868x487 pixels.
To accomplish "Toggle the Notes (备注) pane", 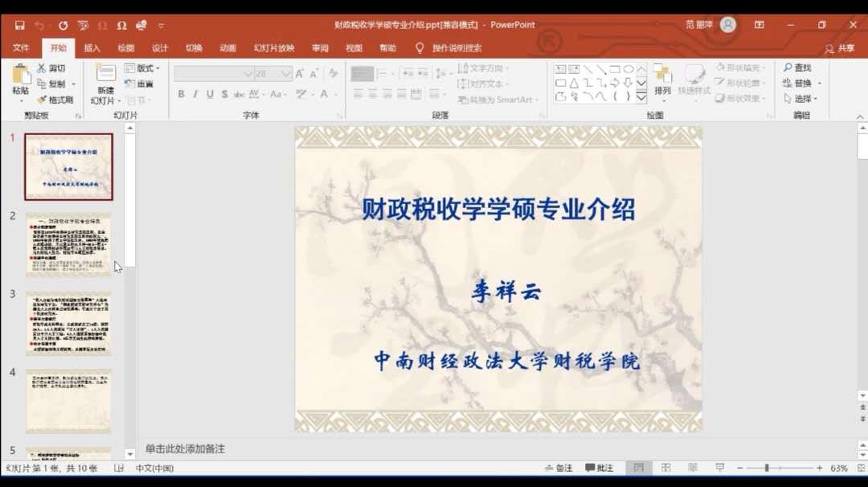I will coord(559,468).
